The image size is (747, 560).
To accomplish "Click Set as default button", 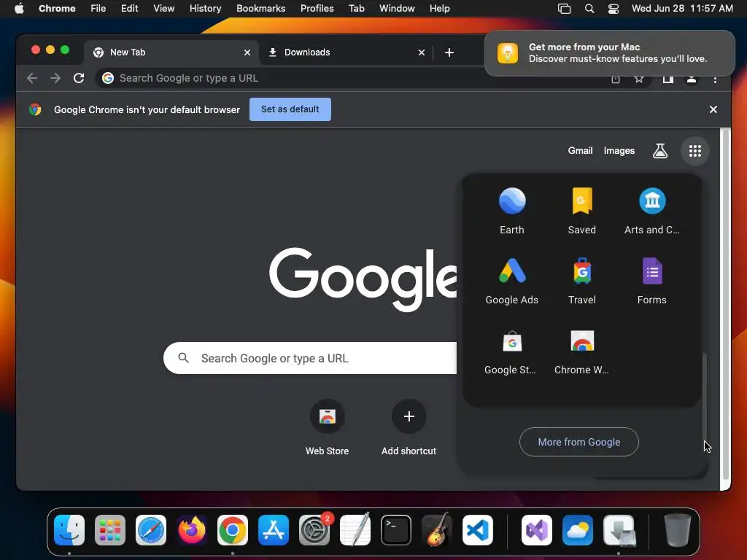I will tap(290, 109).
